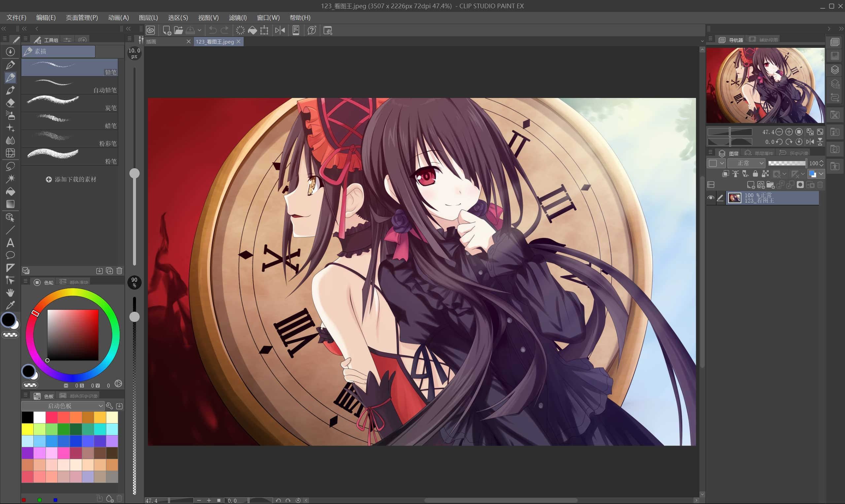Select the Balloon tool
This screenshot has height=504, width=845.
pos(10,255)
